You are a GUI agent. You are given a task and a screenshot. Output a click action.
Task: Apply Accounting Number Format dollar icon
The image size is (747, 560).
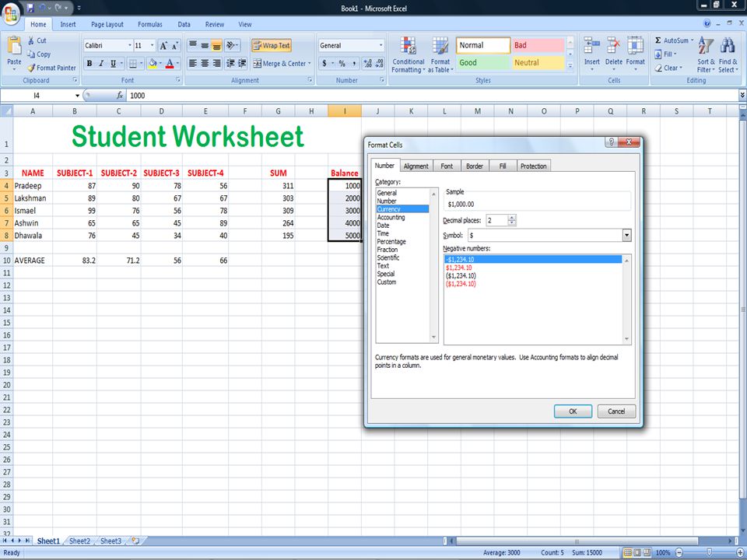point(324,63)
